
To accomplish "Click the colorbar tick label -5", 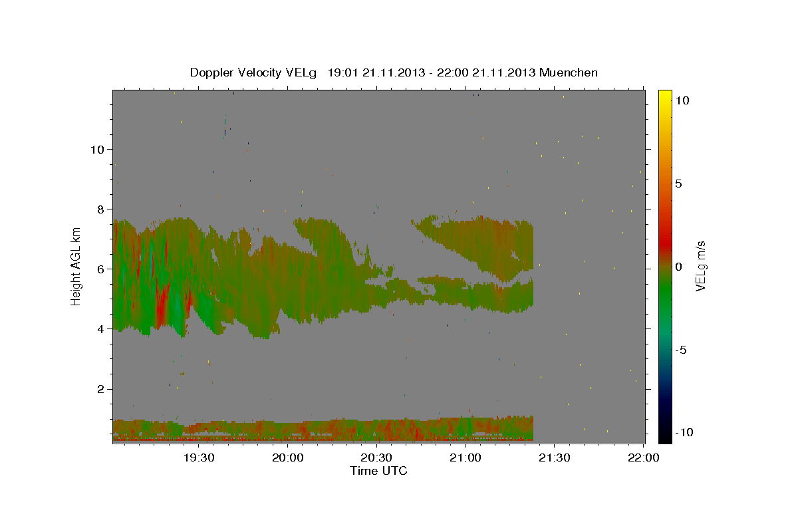I will click(x=681, y=350).
